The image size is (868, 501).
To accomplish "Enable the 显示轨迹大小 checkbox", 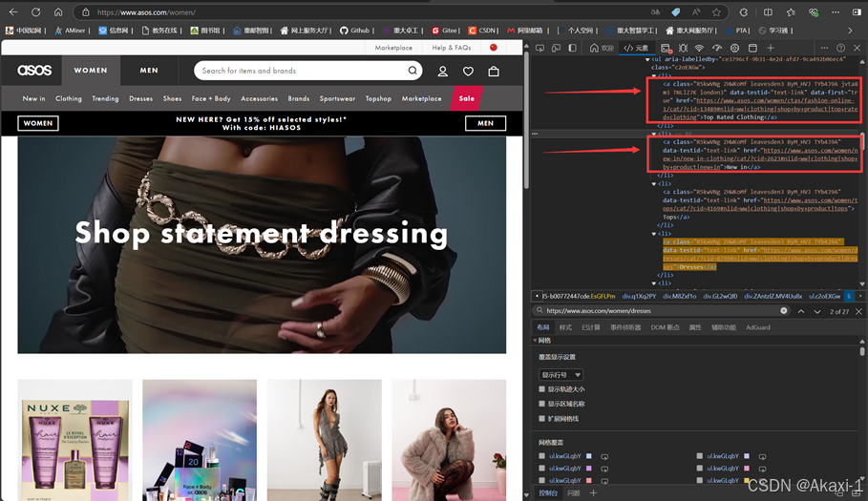I will (542, 389).
